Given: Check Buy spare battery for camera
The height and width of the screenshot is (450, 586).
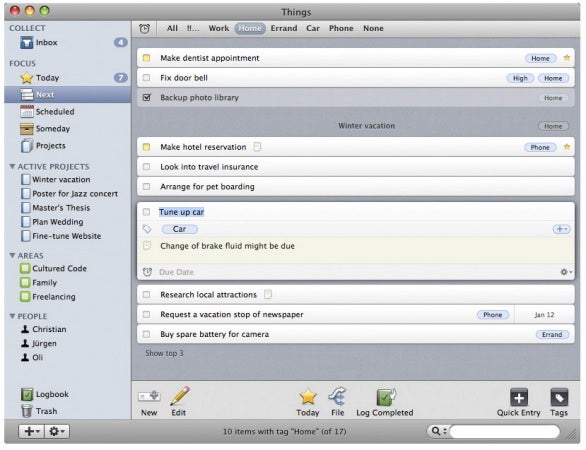Looking at the screenshot, I should 146,334.
